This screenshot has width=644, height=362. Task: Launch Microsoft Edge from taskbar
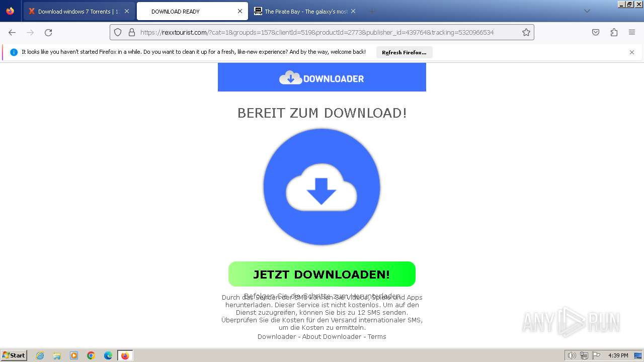(x=108, y=355)
